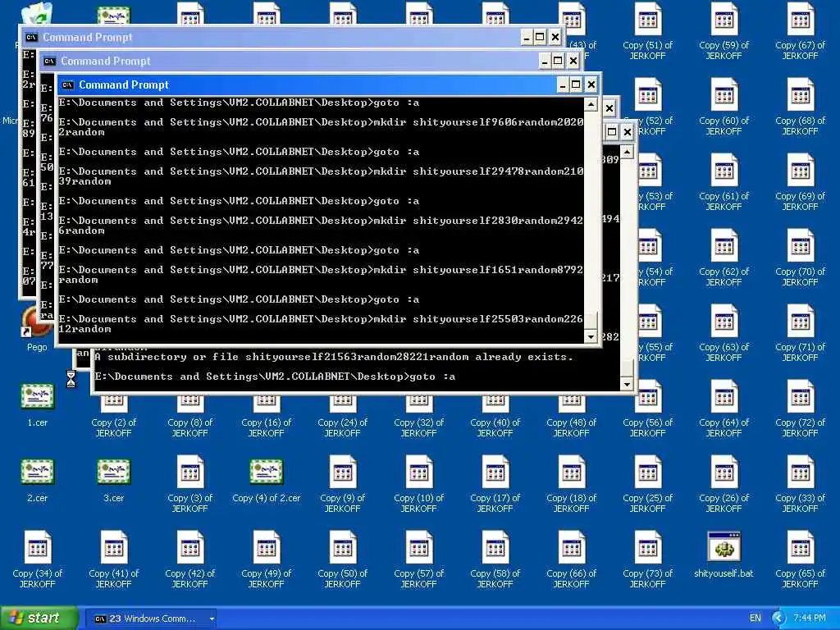
Task: Click the front Command Prompt scroll down arrow
Action: tap(591, 336)
